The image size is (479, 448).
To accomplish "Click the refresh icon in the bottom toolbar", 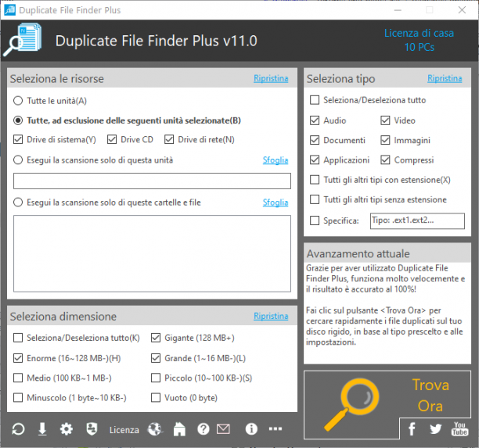I will 18,429.
